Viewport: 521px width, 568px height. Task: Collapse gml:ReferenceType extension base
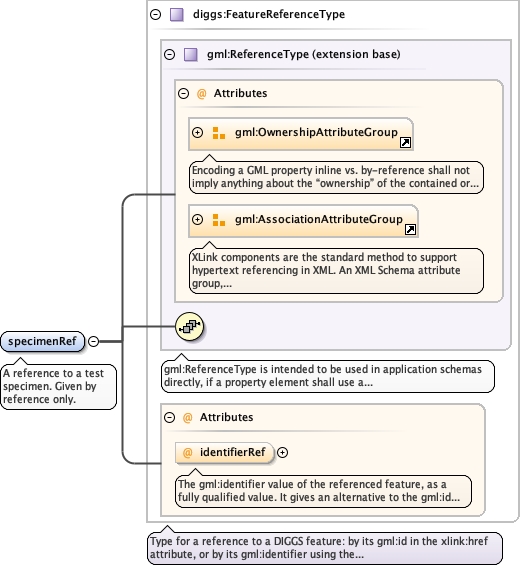point(169,54)
